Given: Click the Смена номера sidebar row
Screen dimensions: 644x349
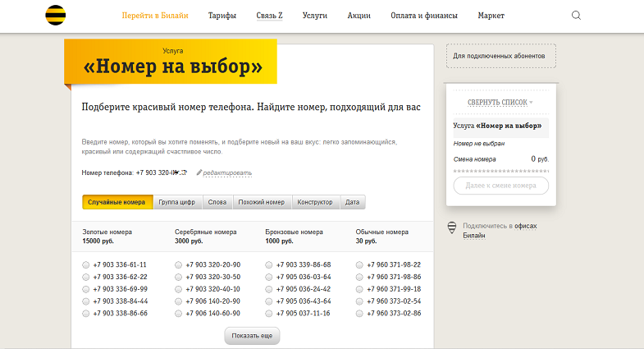Looking at the screenshot, I should pos(500,159).
